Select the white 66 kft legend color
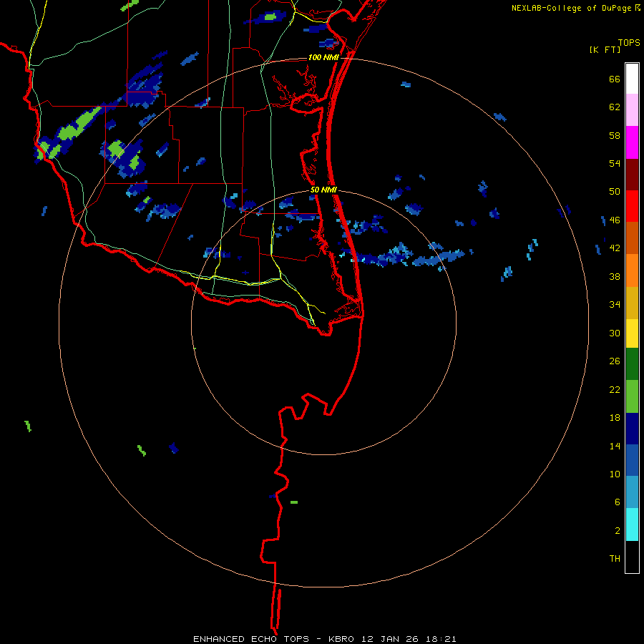 (x=632, y=79)
